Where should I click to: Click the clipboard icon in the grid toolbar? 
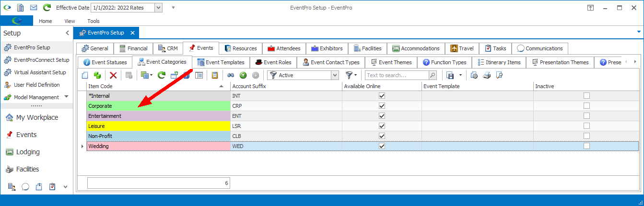click(x=215, y=75)
